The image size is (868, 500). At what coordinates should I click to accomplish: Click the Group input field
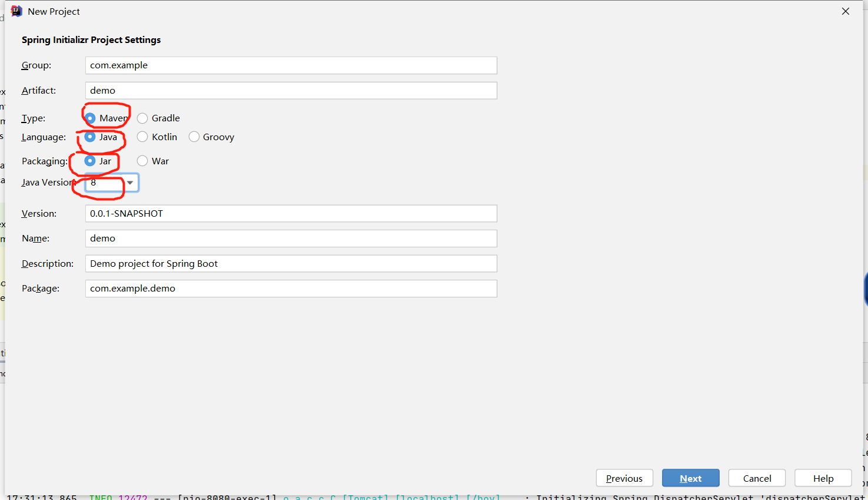[291, 65]
